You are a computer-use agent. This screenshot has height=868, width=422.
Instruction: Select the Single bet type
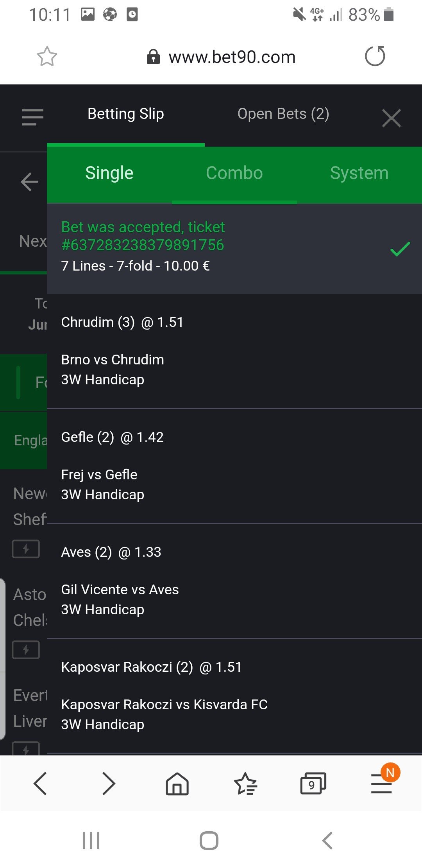click(109, 173)
